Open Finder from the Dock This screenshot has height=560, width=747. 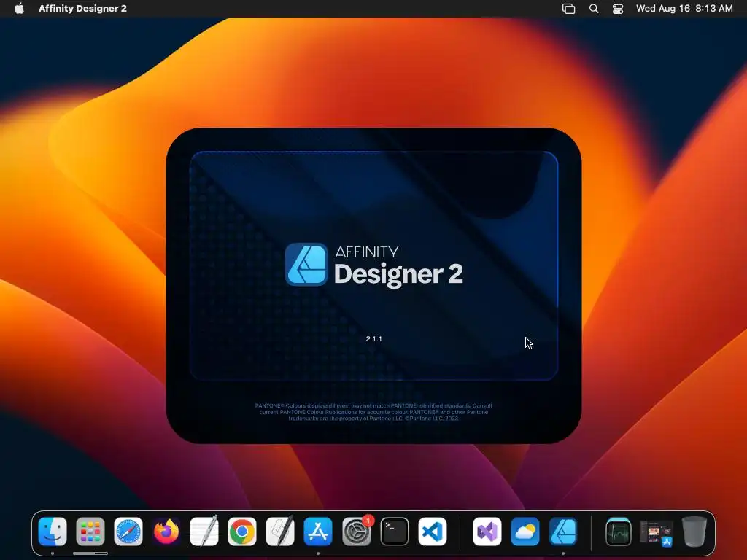pyautogui.click(x=53, y=532)
